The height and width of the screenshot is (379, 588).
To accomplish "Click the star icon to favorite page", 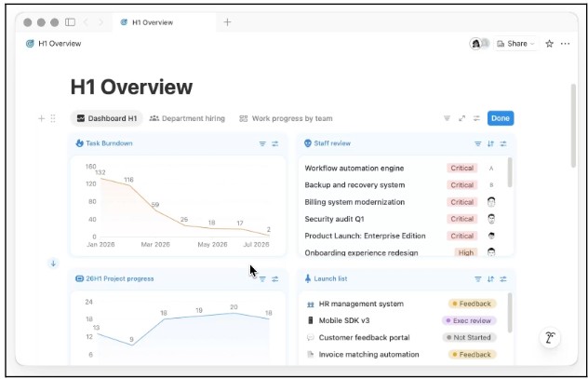I will pos(549,44).
